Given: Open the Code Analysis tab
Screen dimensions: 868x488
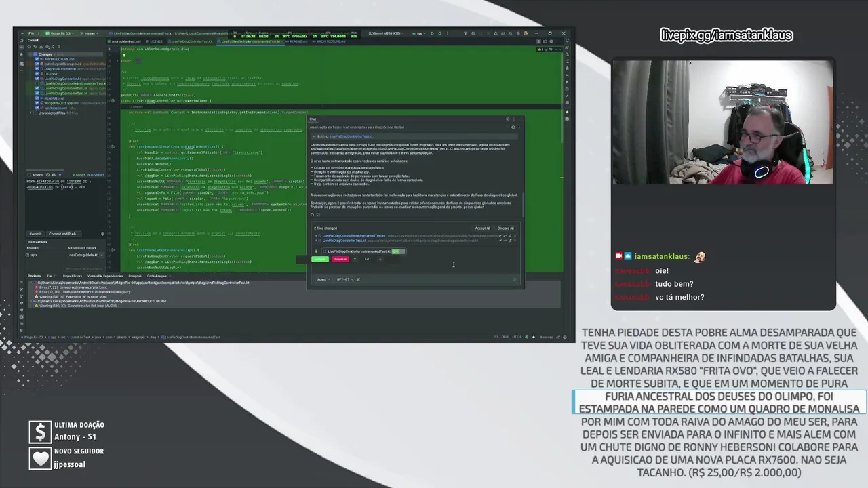Looking at the screenshot, I should point(157,276).
